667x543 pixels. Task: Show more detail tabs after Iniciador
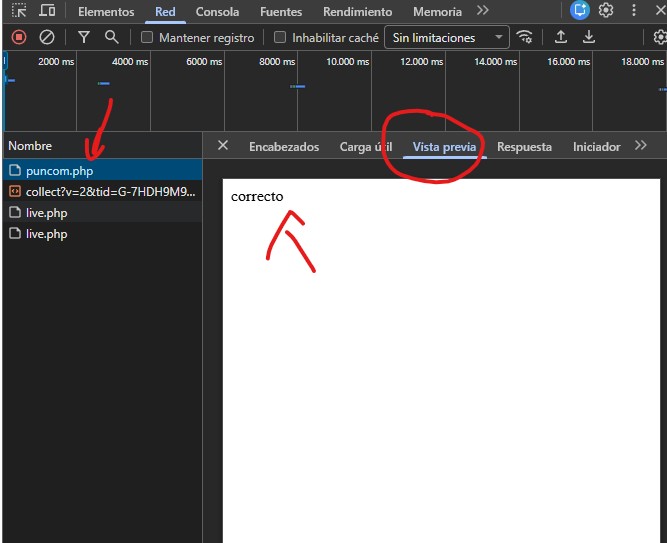[641, 146]
